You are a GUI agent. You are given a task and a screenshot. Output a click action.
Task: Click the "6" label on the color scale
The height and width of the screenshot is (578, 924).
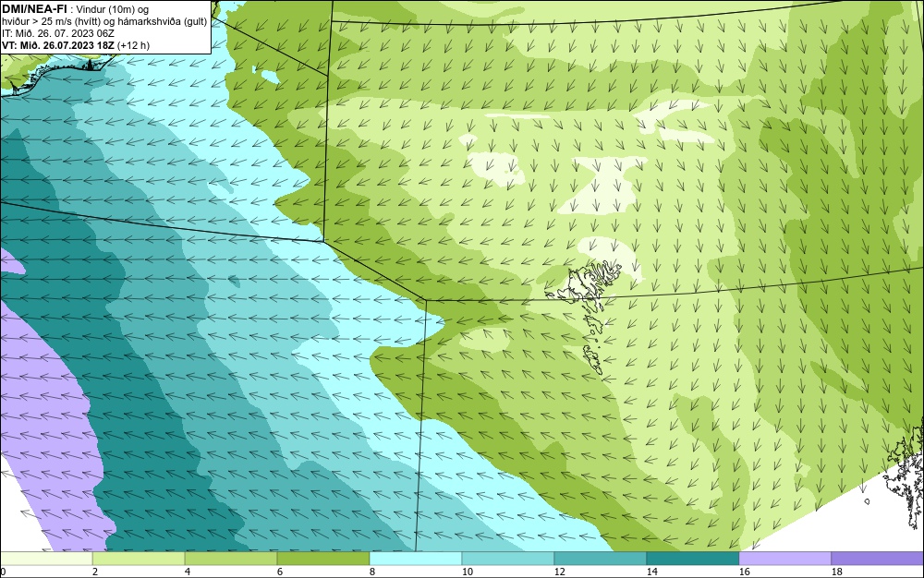[280, 572]
